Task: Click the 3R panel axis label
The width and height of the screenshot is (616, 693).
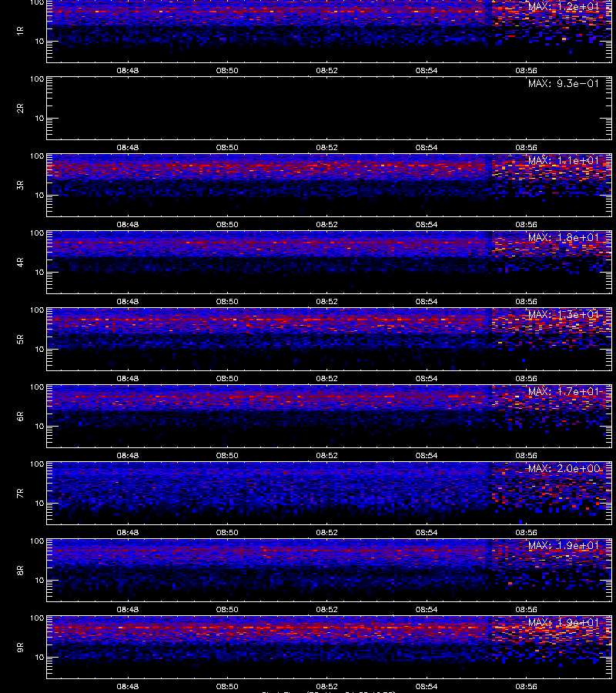Action: pyautogui.click(x=20, y=185)
